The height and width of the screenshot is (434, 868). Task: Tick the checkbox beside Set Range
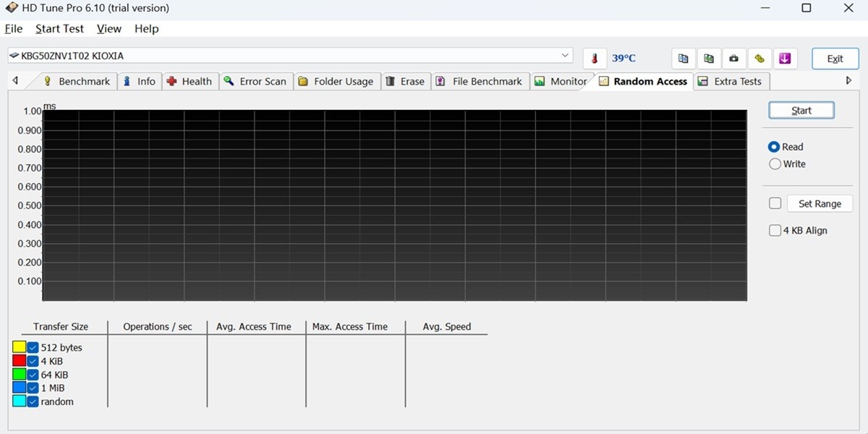775,204
